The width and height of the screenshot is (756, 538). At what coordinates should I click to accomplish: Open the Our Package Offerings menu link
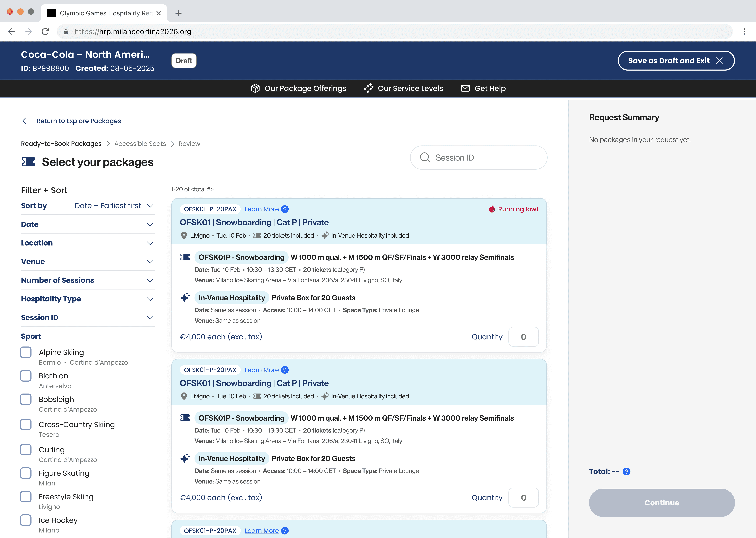click(x=305, y=88)
